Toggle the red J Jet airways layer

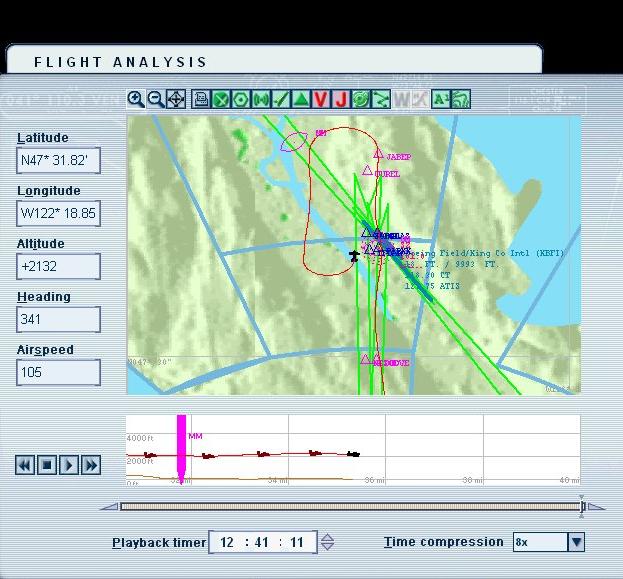341,99
